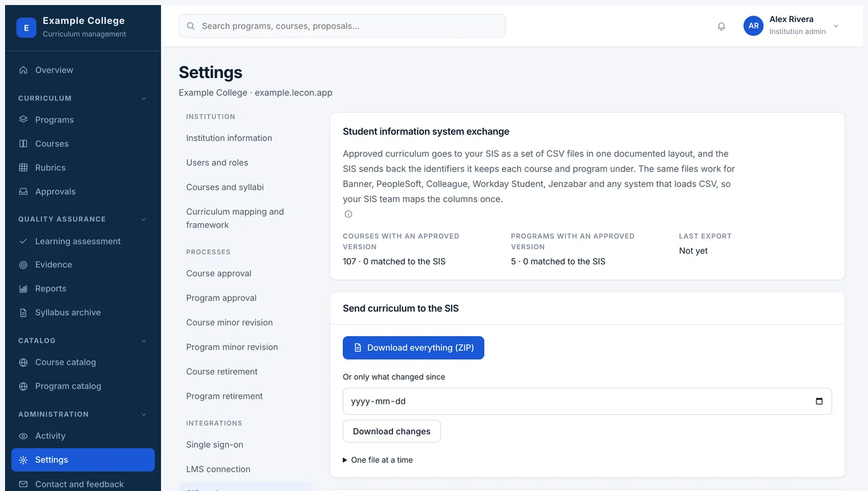The width and height of the screenshot is (868, 491).
Task: Click the Overview home icon
Action: (23, 70)
